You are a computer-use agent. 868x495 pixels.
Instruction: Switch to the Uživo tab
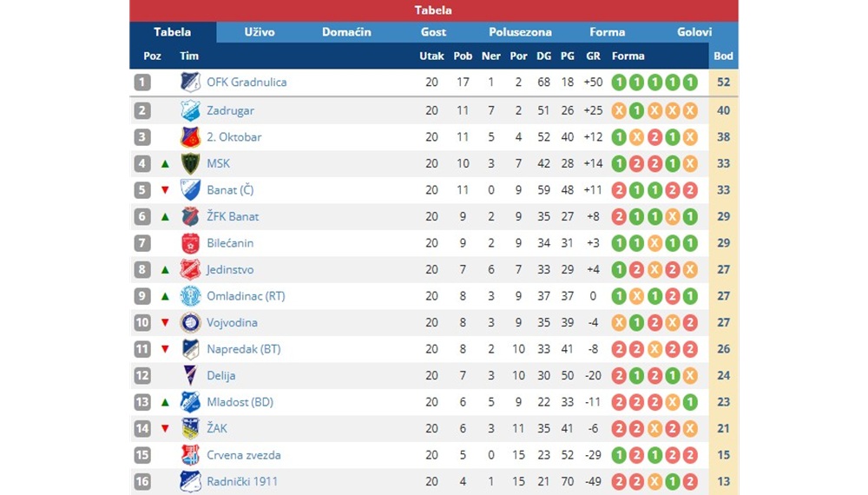click(x=260, y=32)
